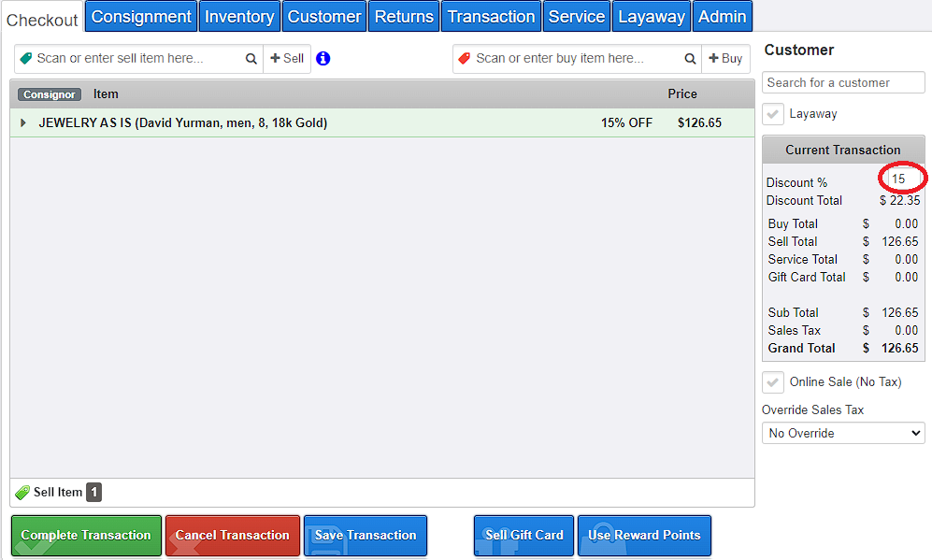Click the Search for a customer field
The height and width of the screenshot is (560, 932).
point(843,82)
